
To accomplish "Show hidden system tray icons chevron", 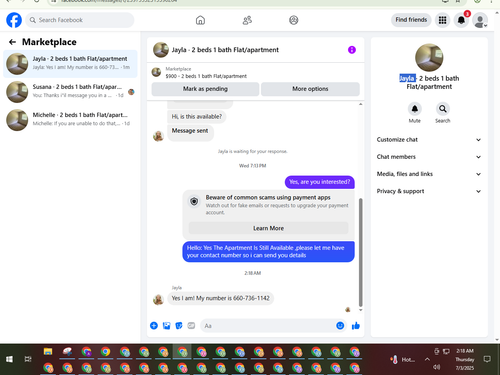I will (427, 359).
